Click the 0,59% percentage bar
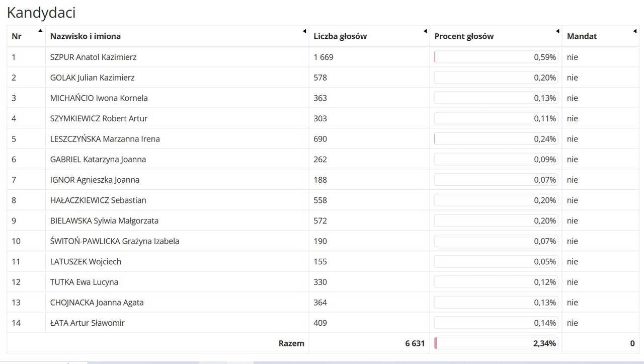This screenshot has height=364, width=644. click(x=496, y=57)
